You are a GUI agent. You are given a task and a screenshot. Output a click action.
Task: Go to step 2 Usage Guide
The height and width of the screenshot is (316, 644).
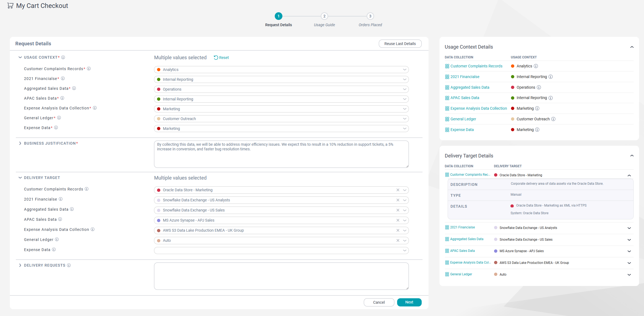coord(324,16)
